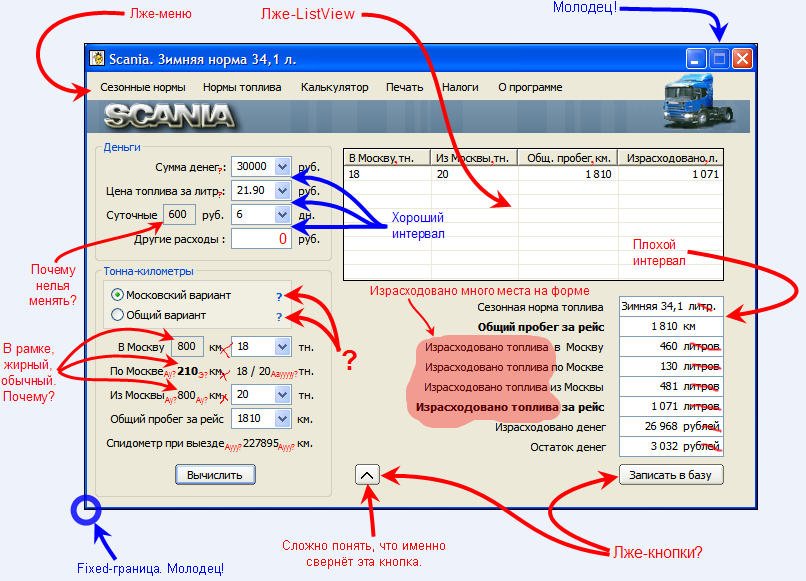Open the Общий пробег за рейс dropdown
This screenshot has width=806, height=581.
pos(282,419)
